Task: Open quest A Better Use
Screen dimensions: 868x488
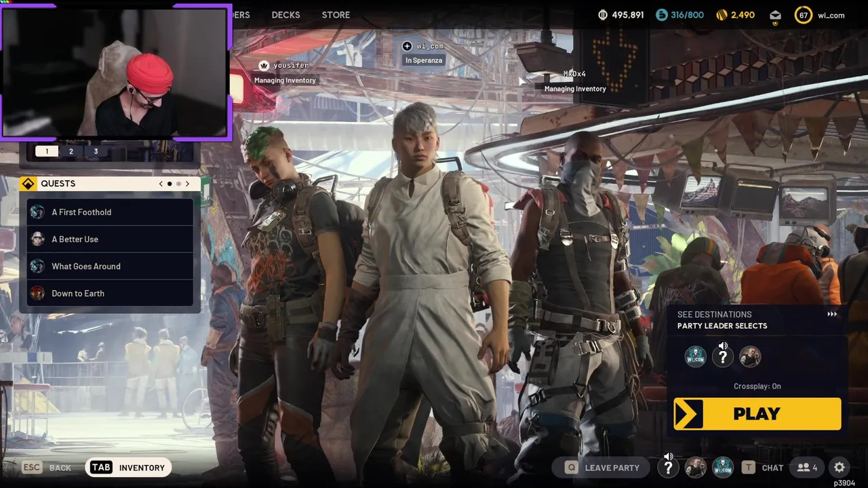Action: [x=110, y=239]
